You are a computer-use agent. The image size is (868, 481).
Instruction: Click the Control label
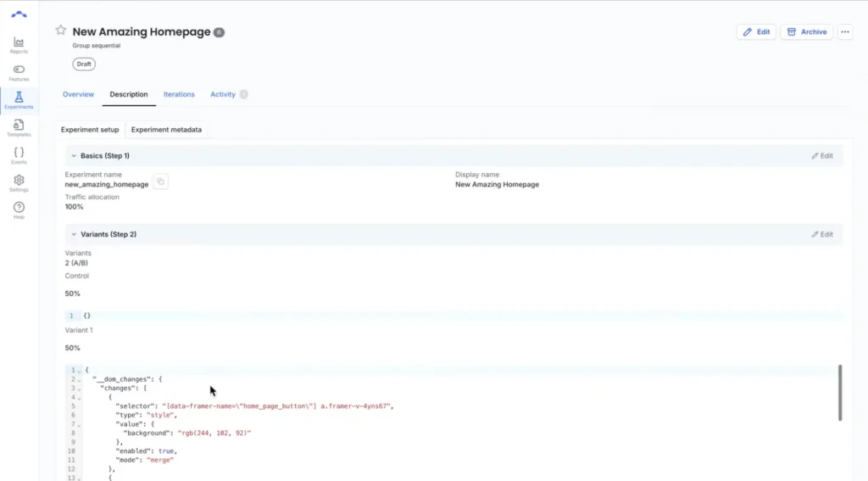tap(76, 276)
